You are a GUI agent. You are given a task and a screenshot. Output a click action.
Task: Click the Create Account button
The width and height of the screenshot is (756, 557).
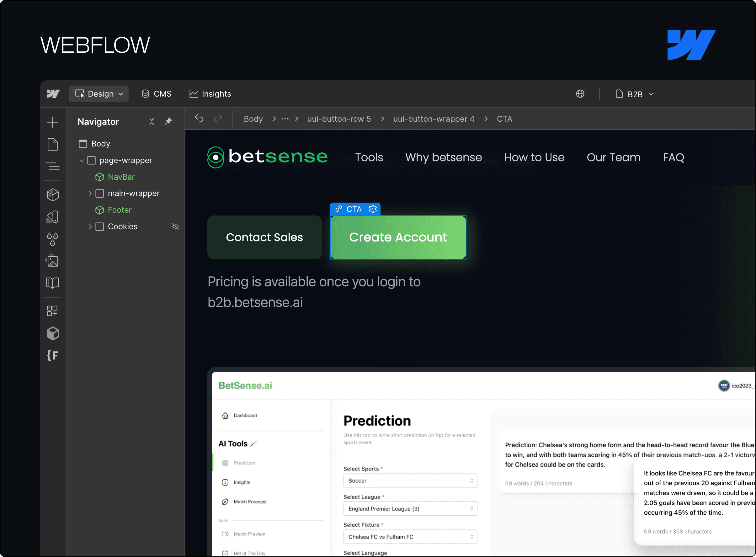[x=398, y=237]
